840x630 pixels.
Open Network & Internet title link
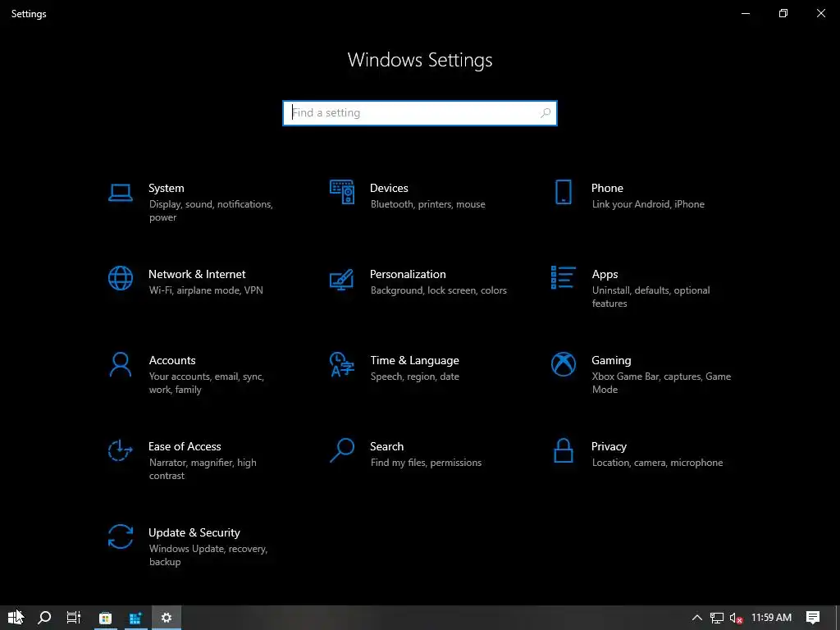coord(197,274)
